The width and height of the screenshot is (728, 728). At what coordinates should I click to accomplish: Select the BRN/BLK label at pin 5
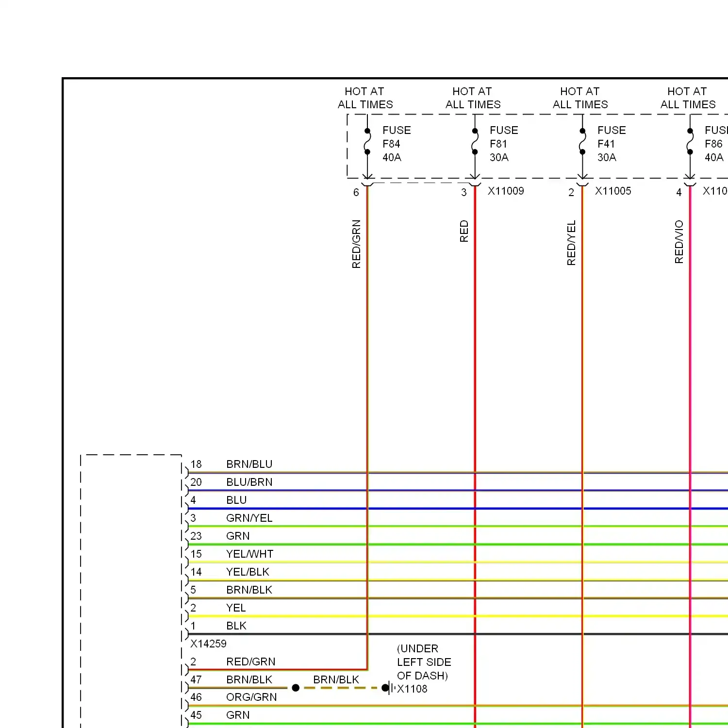(249, 590)
